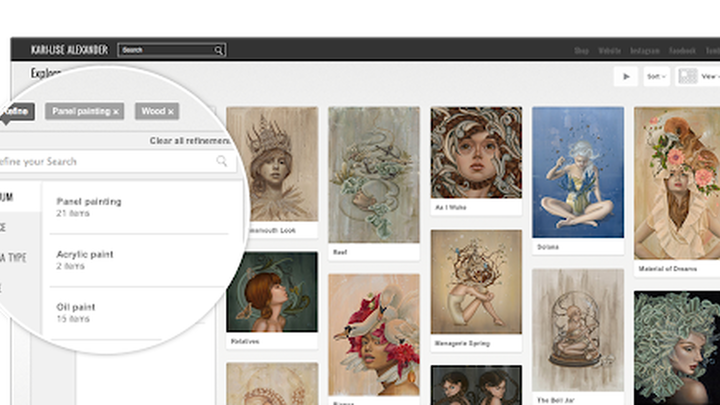Open the Shop link in header

581,50
